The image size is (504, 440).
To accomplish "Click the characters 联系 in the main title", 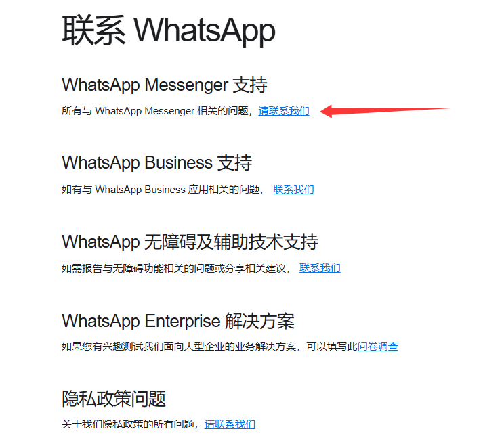I will [93, 30].
